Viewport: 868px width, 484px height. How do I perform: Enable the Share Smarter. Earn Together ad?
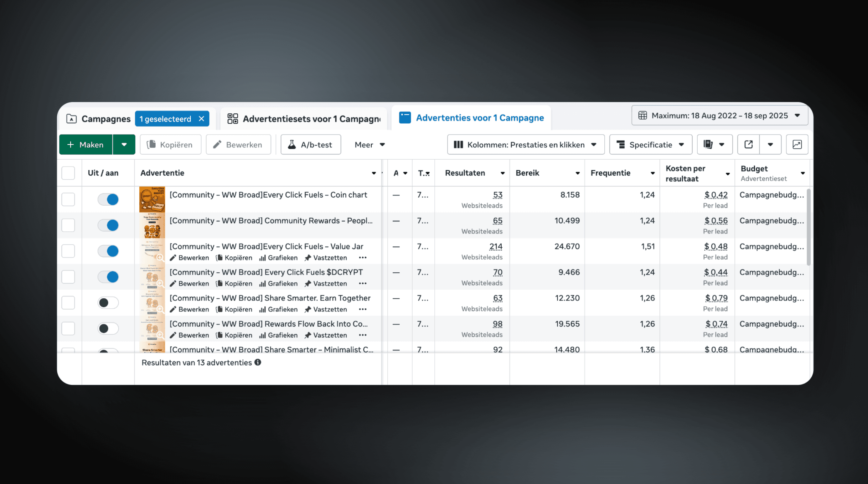tap(108, 302)
